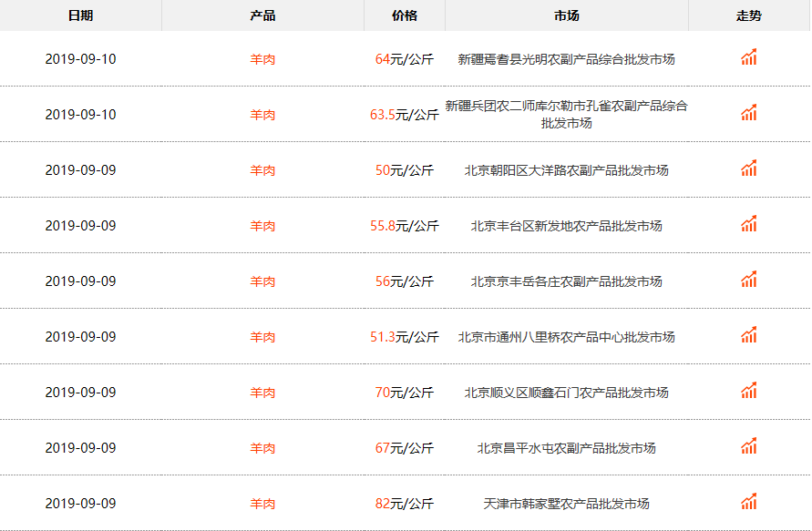812x531 pixels.
Task: Select market name 北京京丰岳各庄农副产品批发市场
Action: tap(567, 281)
